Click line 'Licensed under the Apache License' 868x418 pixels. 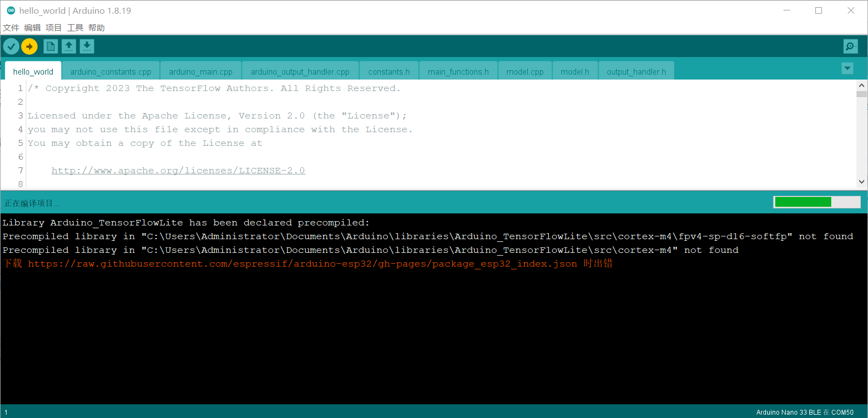coord(217,116)
